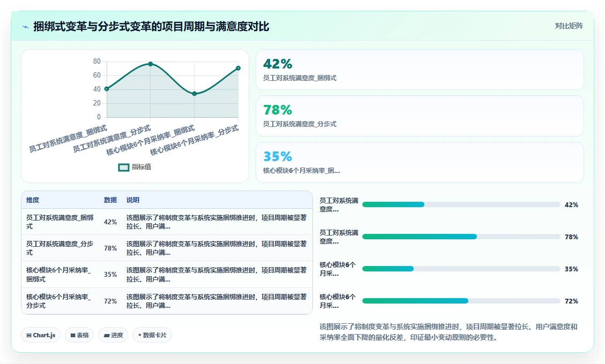Click the icon inside the 进度 tag
The width and height of the screenshot is (605, 364).
pyautogui.click(x=107, y=336)
